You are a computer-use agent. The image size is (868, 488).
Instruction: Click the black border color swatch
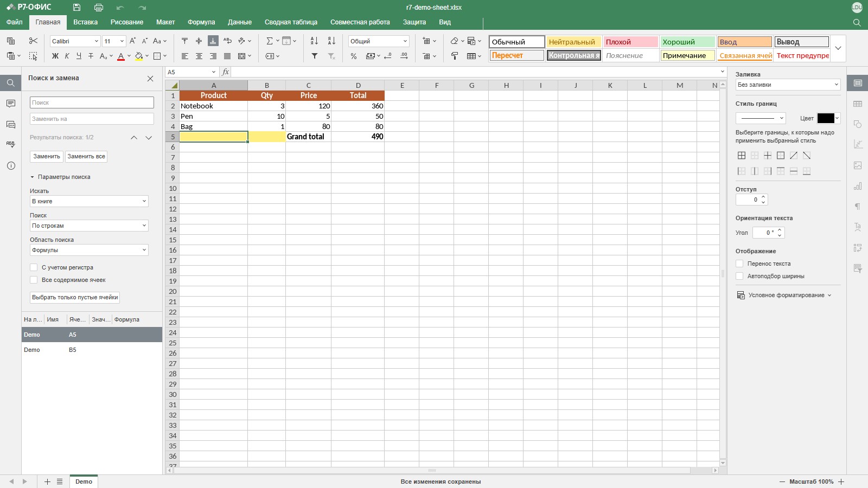click(x=826, y=118)
